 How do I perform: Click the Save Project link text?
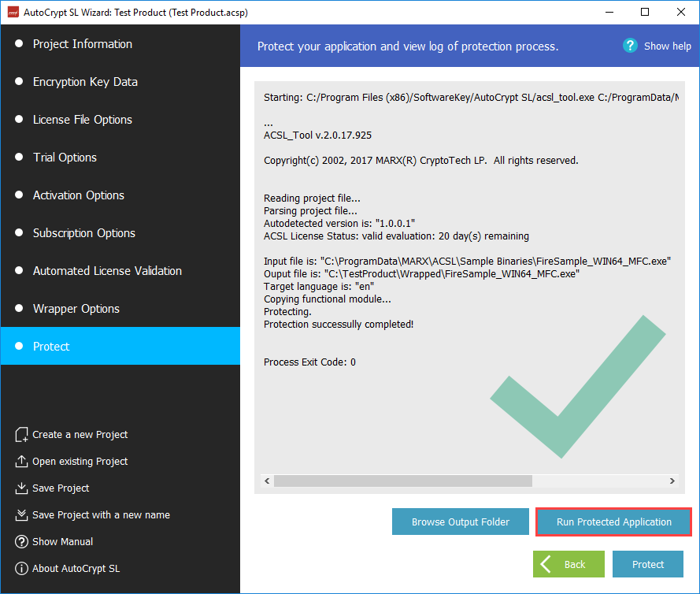click(61, 488)
